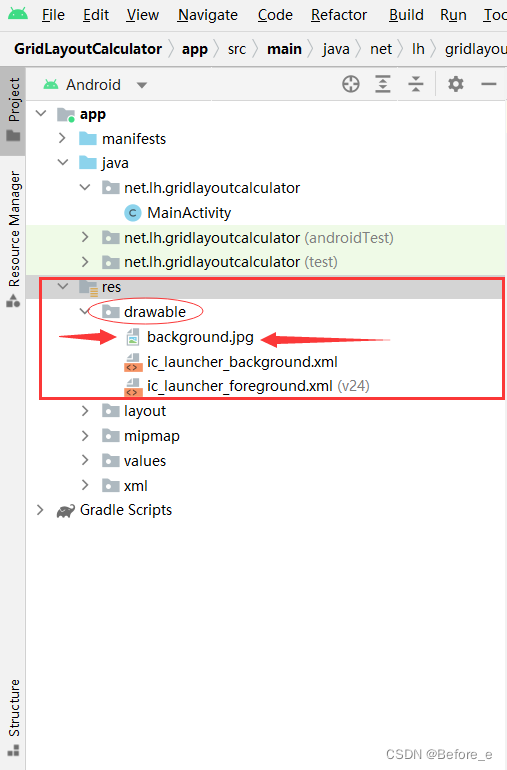The image size is (507, 770).
Task: Select ic_launcher_foreground.xml (v24)
Action: (258, 386)
